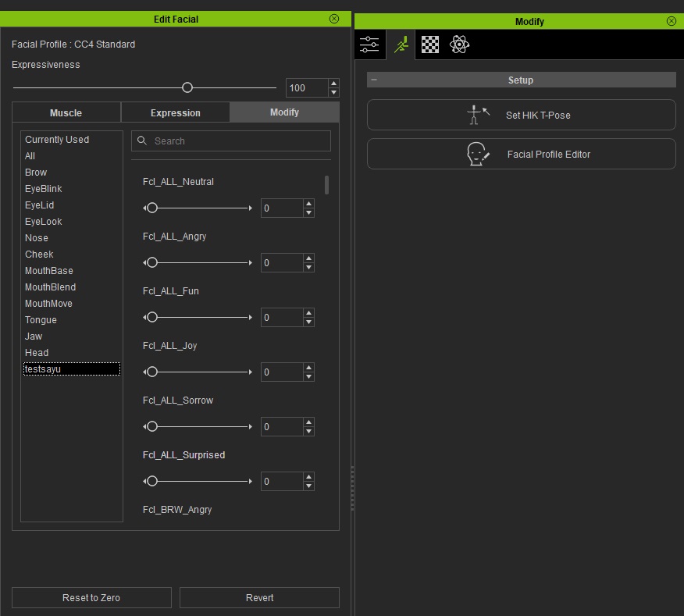Close the Modify panel
The width and height of the screenshot is (684, 616).
pyautogui.click(x=672, y=21)
